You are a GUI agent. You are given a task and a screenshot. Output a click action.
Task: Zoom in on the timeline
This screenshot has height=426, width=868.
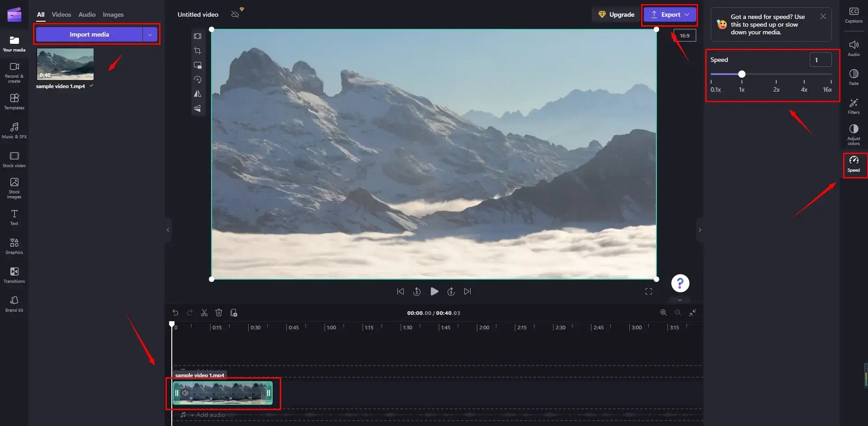pos(663,313)
